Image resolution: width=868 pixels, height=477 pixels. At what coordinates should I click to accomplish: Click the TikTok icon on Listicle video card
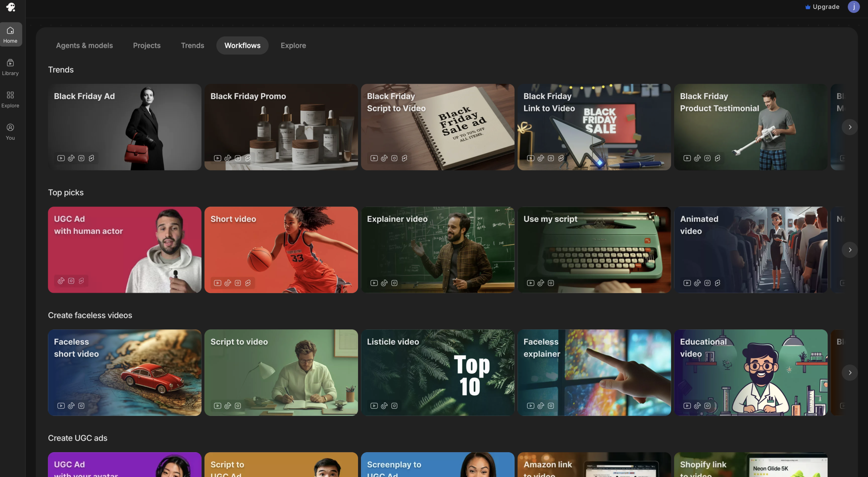(x=384, y=406)
